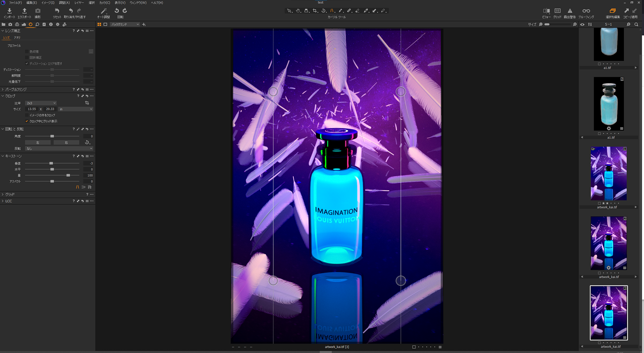Collapse the Keystone (キーストーン) panel
Image resolution: width=644 pixels, height=353 pixels.
3,156
